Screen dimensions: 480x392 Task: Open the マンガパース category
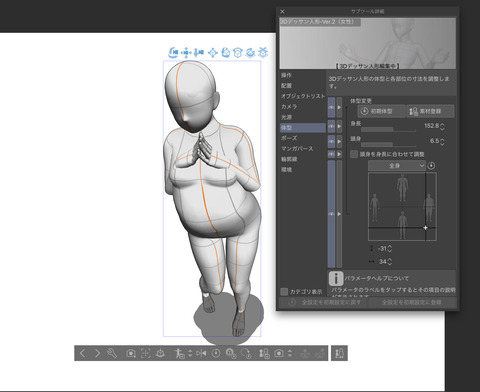[297, 149]
